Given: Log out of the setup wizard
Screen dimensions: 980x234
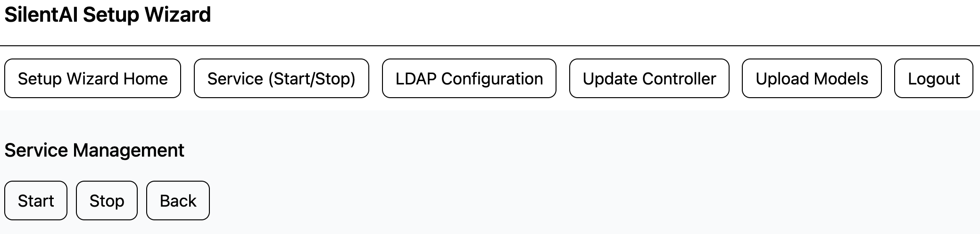Looking at the screenshot, I should click(933, 78).
